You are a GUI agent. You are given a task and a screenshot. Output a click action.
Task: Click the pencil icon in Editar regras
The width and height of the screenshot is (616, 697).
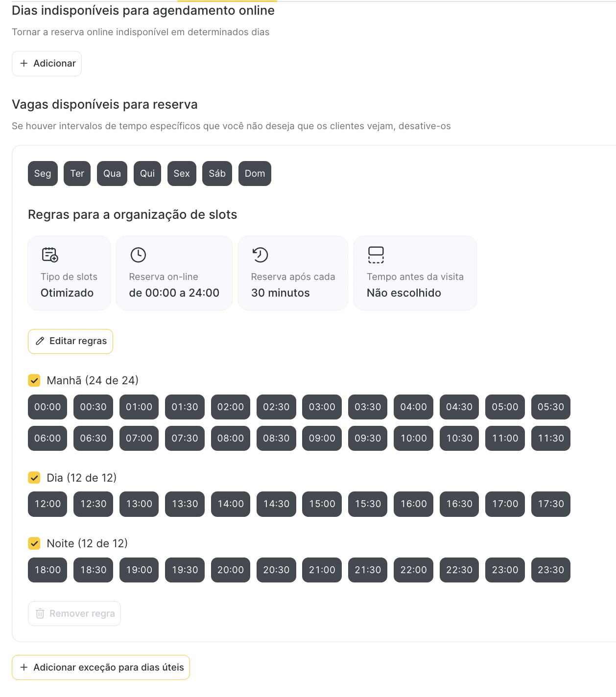(40, 341)
